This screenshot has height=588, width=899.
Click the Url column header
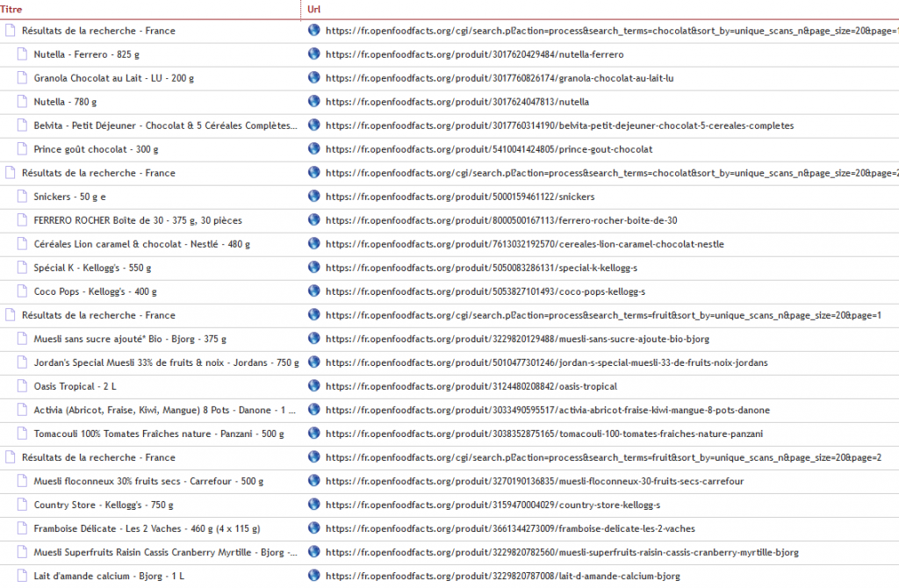tap(314, 9)
